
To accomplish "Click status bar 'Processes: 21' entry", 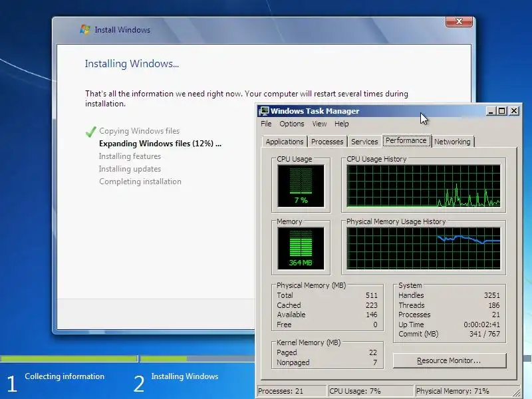I will coord(292,391).
